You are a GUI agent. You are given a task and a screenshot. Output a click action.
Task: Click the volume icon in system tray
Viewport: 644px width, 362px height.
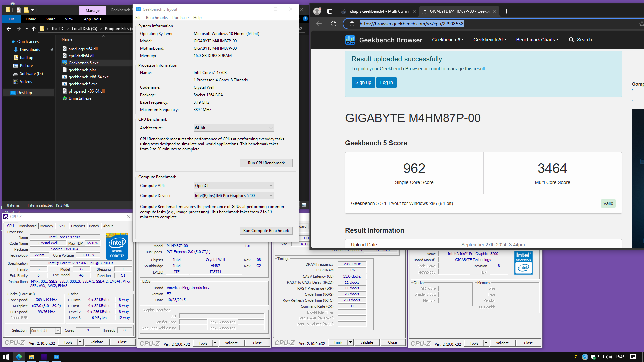click(x=609, y=357)
